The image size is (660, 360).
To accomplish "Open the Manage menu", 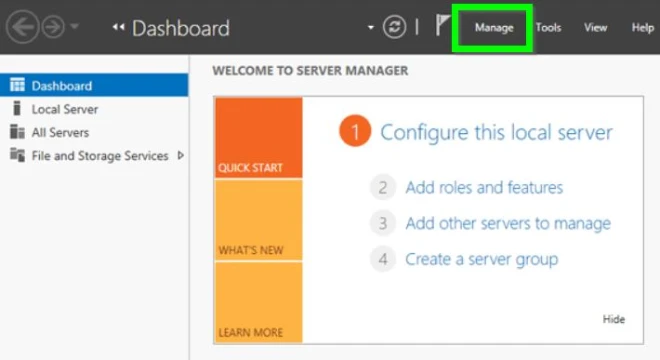I will pyautogui.click(x=494, y=28).
